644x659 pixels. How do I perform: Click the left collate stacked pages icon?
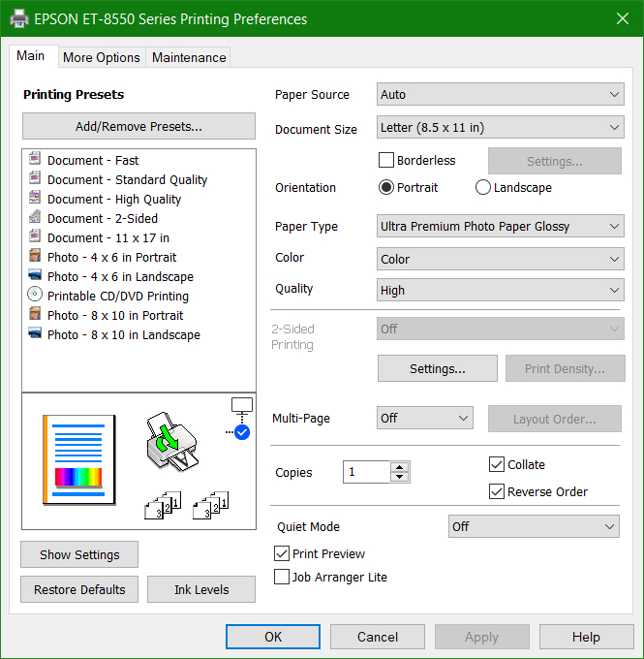tap(163, 505)
